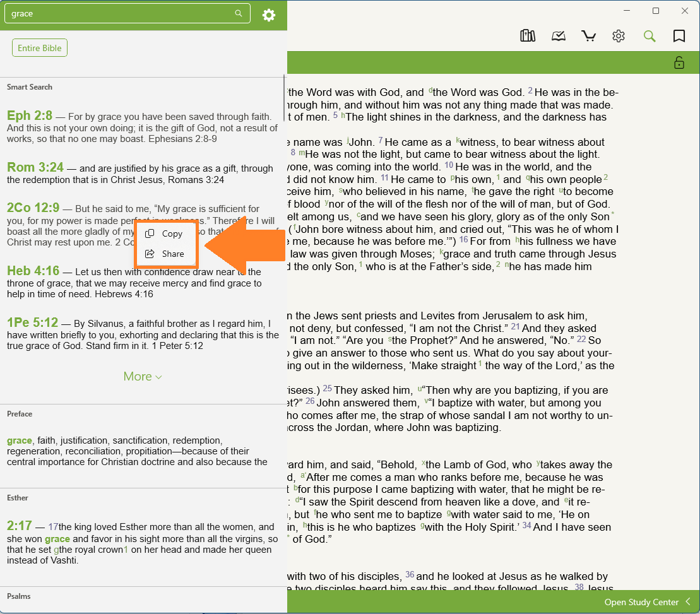The image size is (700, 614).
Task: Choose Share from the context menu
Action: [172, 254]
